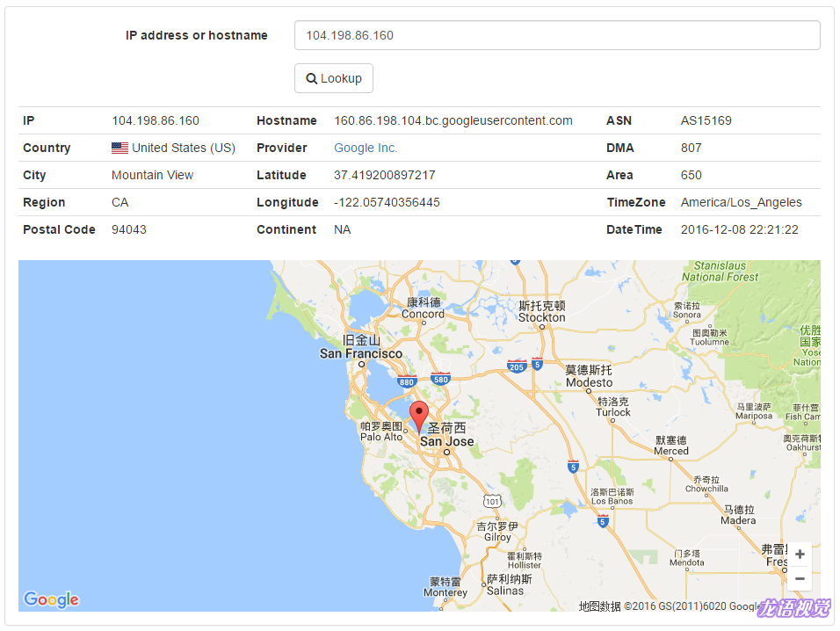The height and width of the screenshot is (631, 840).
Task: Click the Lookup button
Action: 334,78
